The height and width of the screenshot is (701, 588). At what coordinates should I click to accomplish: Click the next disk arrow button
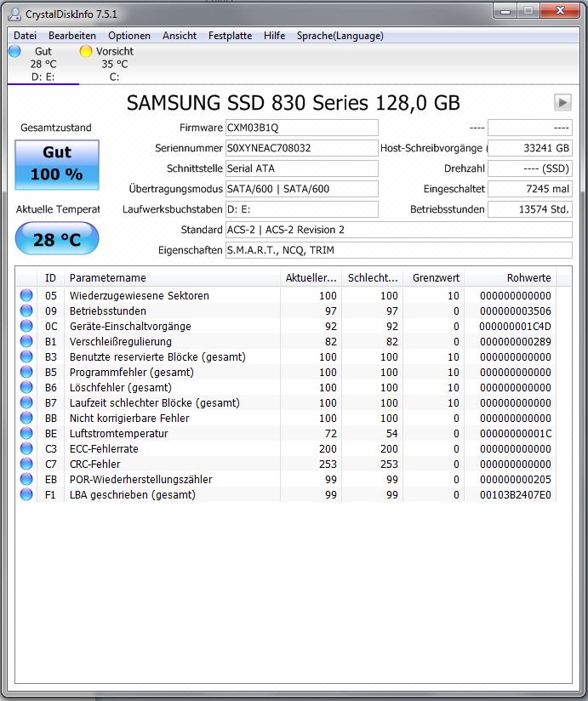562,102
